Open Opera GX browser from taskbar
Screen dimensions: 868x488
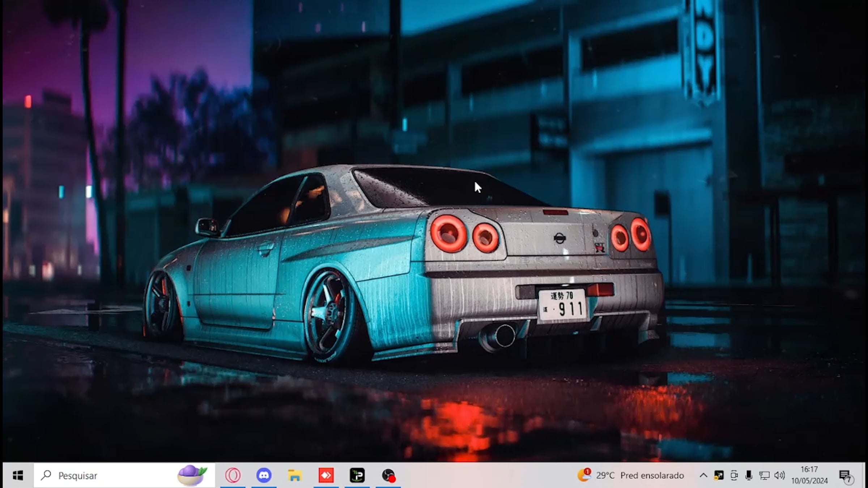tap(233, 475)
